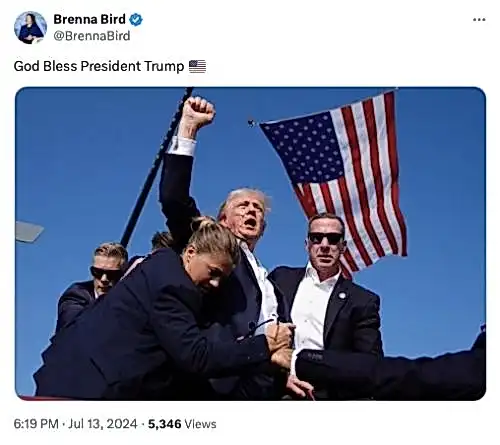
Task: Open Brenna Bird's profile avatar
Action: pyautogui.click(x=30, y=27)
